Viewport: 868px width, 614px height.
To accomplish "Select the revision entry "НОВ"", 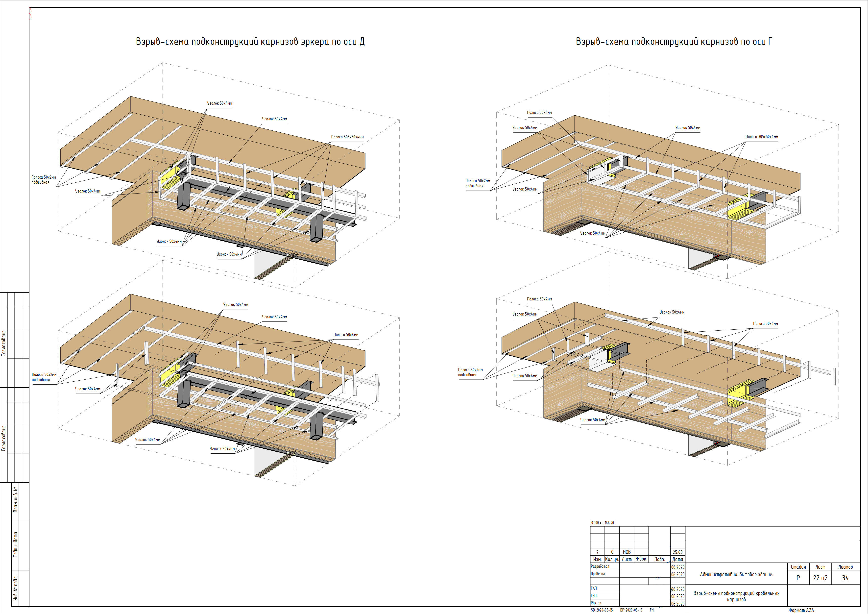I will (x=627, y=552).
